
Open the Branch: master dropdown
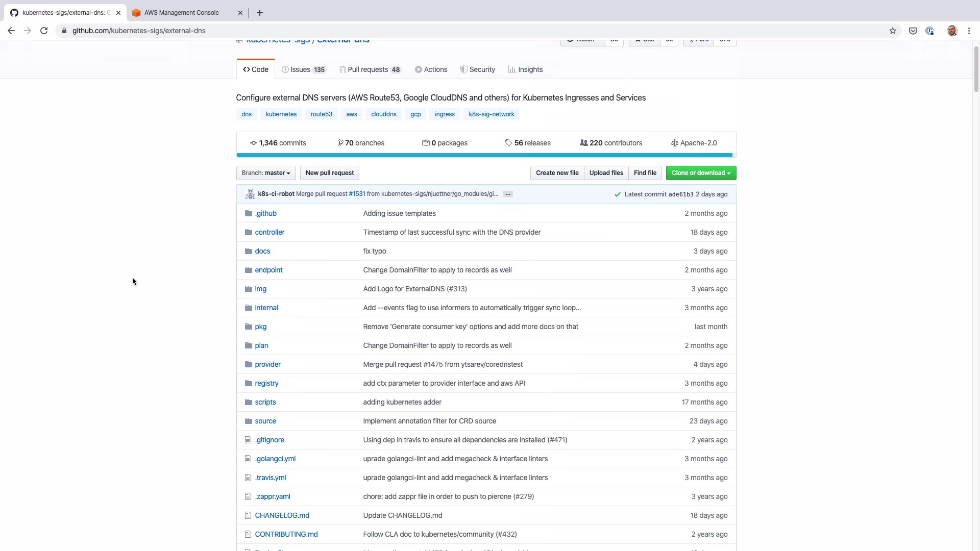[265, 173]
